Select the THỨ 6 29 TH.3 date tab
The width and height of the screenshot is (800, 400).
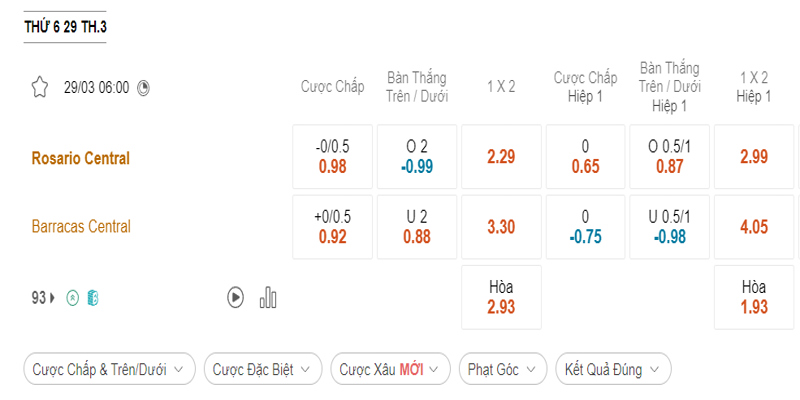point(65,27)
